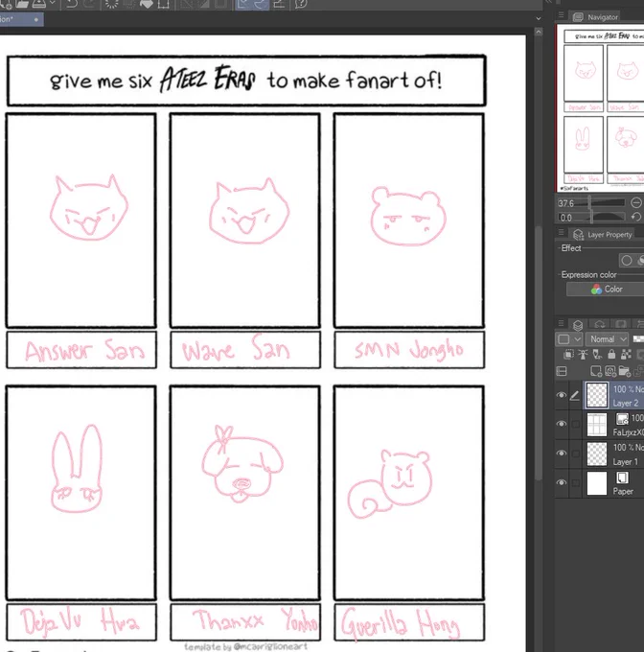This screenshot has width=644, height=652.
Task: Toggle the highlighted Snap to Ruler icon
Action: 243,4
